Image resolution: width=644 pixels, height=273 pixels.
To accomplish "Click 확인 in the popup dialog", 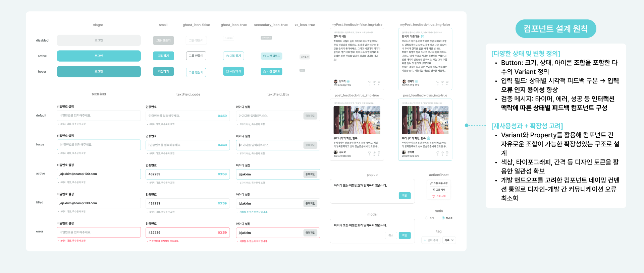I will 405,196.
